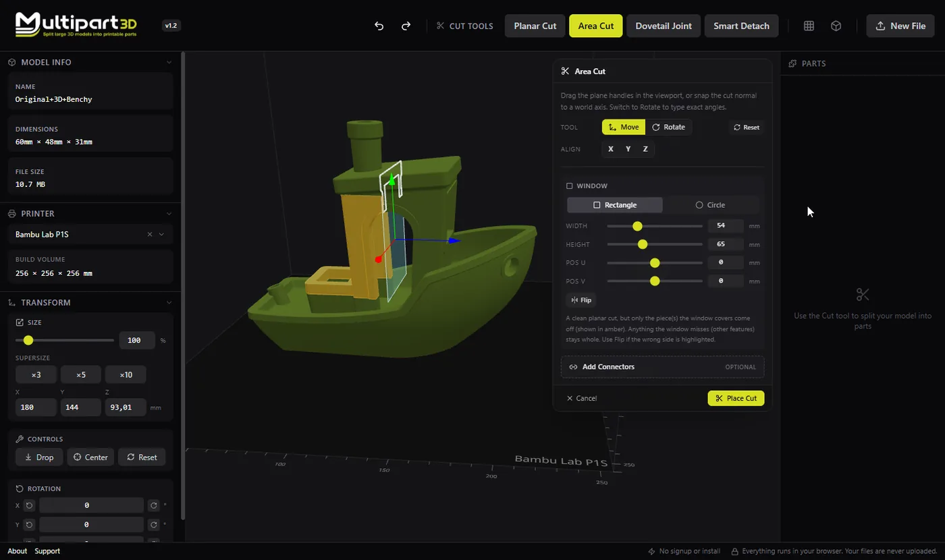Image resolution: width=945 pixels, height=560 pixels.
Task: Apply ×3 supersize
Action: (x=36, y=374)
